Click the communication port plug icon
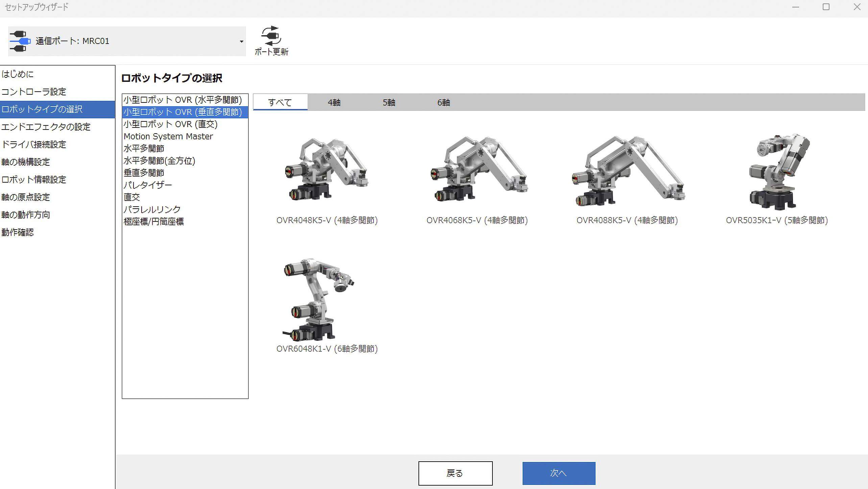This screenshot has height=489, width=868. point(20,41)
